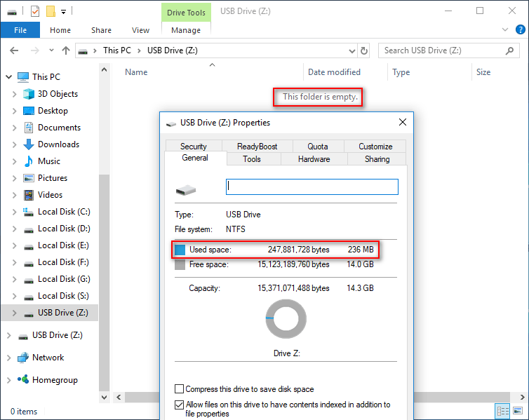
Task: Click the New Folder quick access icon
Action: click(x=51, y=11)
